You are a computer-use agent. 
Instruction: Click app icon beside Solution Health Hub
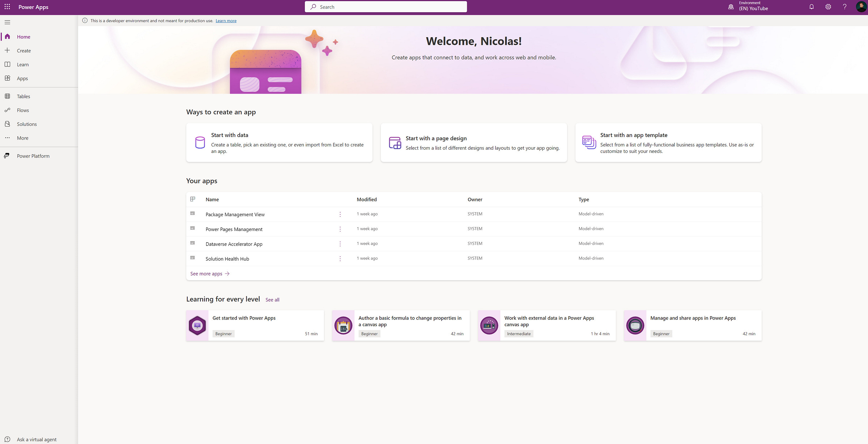tap(193, 258)
